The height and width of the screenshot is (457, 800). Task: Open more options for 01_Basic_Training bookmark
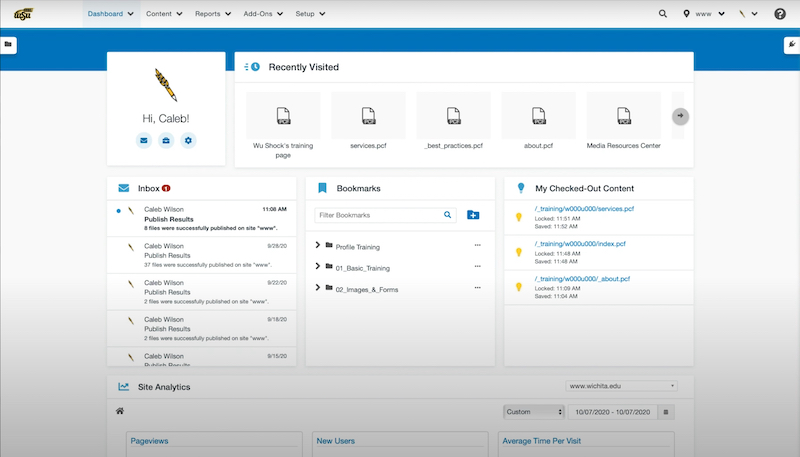478,266
